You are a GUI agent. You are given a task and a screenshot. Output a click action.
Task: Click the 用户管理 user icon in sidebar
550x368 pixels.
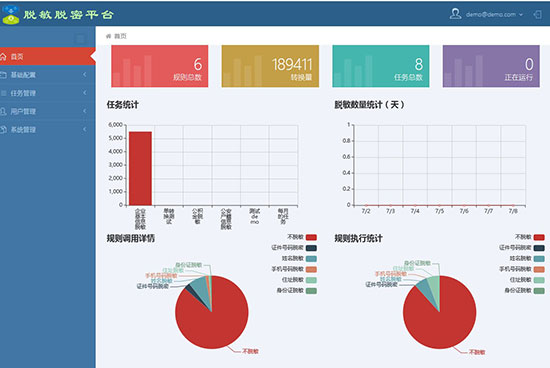(x=3, y=111)
